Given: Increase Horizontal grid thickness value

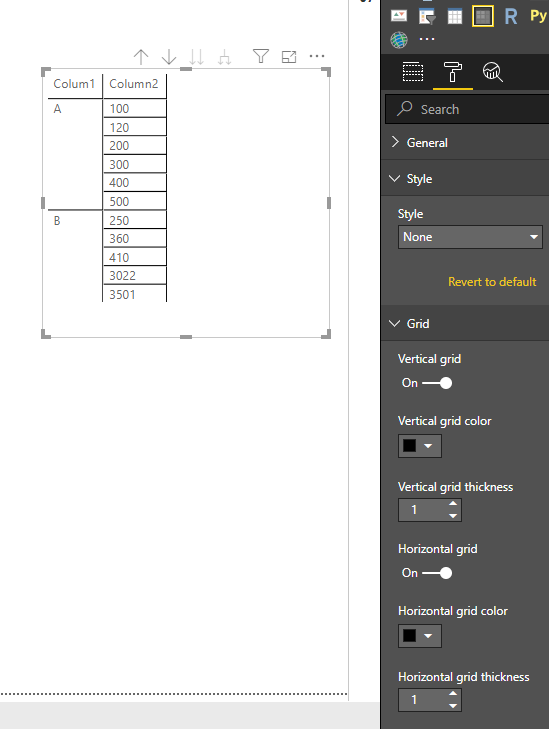Looking at the screenshot, I should pos(453,694).
